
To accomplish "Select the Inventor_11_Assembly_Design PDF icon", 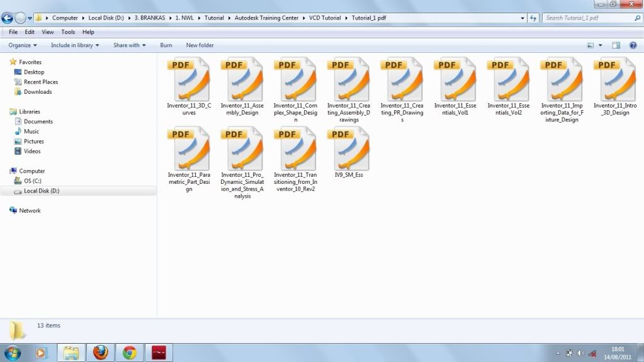I will [x=242, y=79].
